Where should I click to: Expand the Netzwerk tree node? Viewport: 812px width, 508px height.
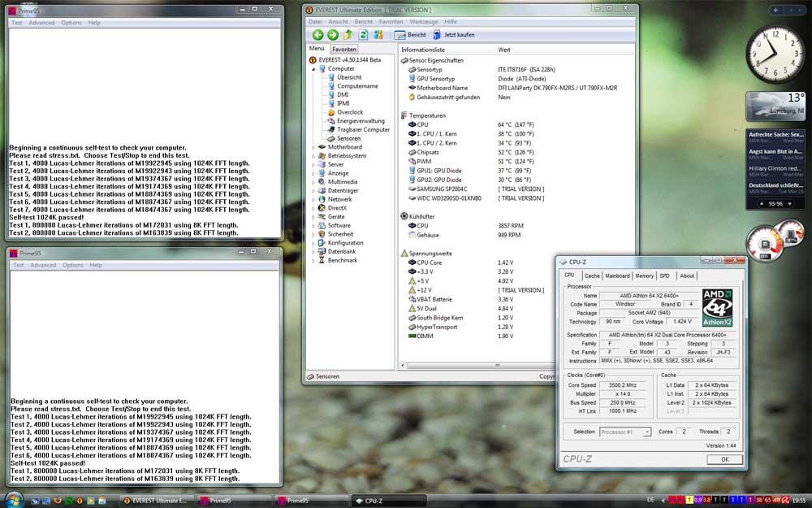tap(313, 200)
